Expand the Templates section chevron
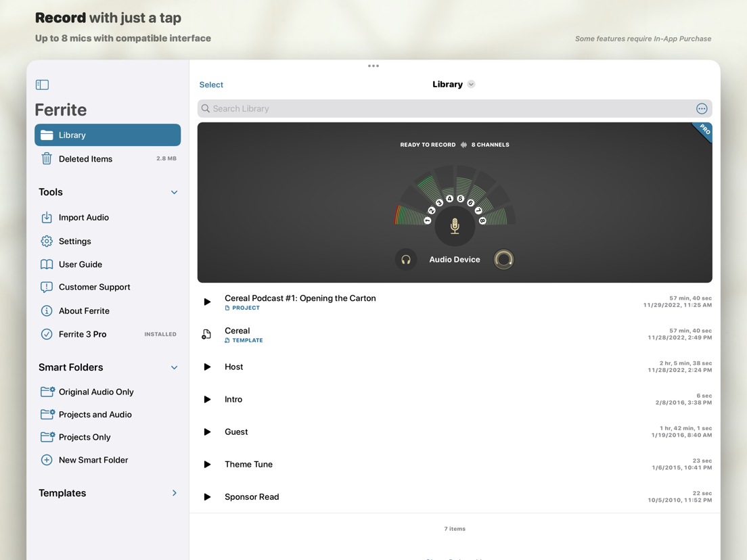The width and height of the screenshot is (747, 560). point(175,493)
